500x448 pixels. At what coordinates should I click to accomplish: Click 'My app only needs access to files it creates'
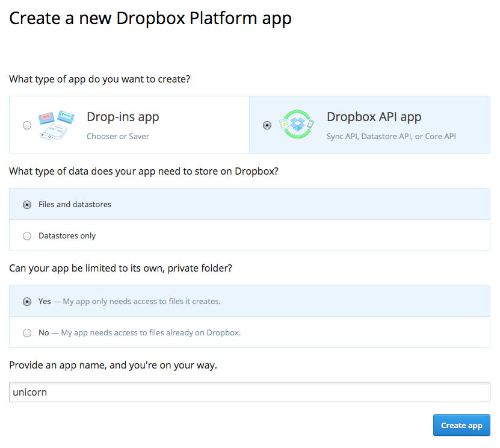(141, 301)
